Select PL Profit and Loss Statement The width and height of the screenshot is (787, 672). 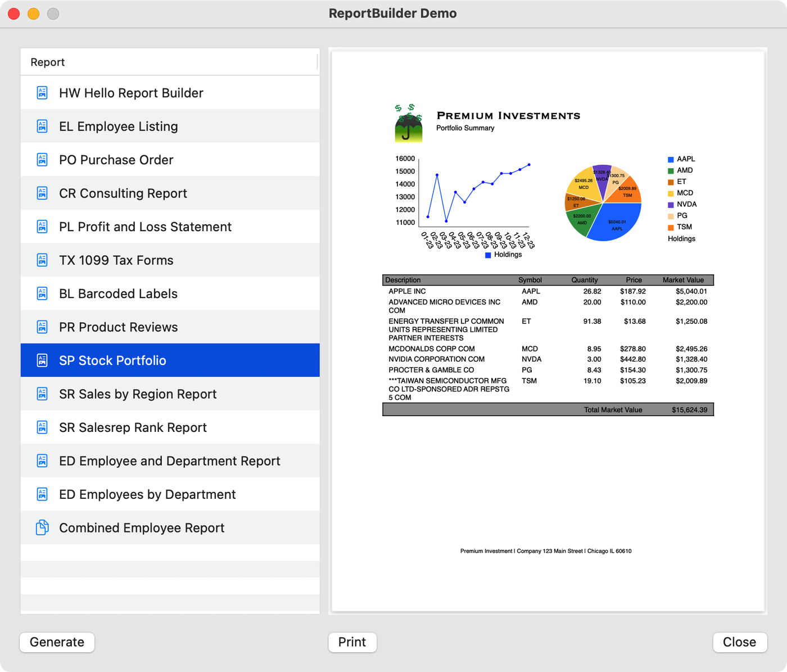(145, 227)
